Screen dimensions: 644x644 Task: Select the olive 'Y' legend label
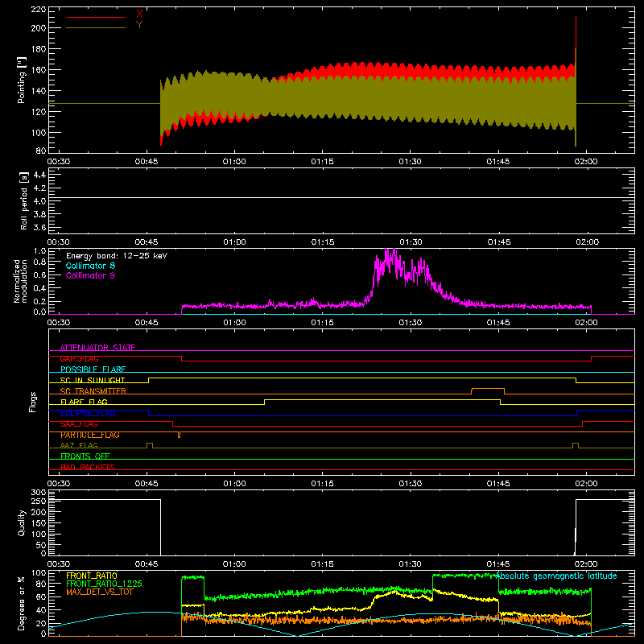139,25
